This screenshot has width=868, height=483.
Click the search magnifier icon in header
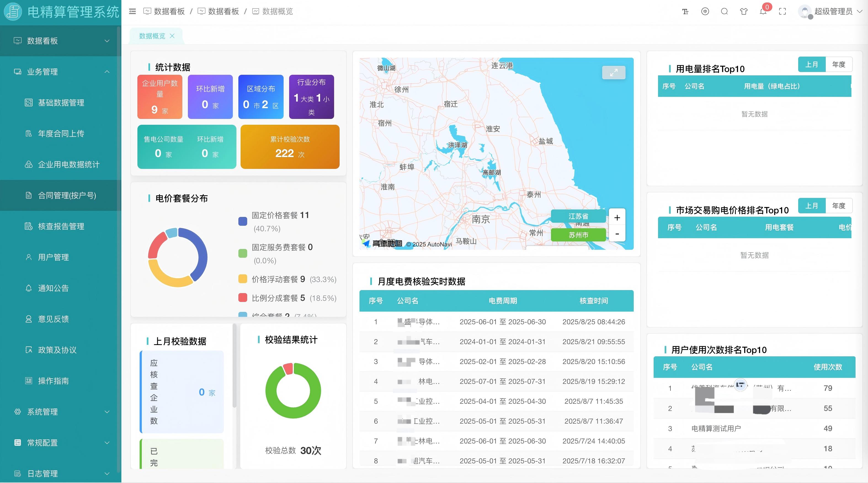[724, 12]
